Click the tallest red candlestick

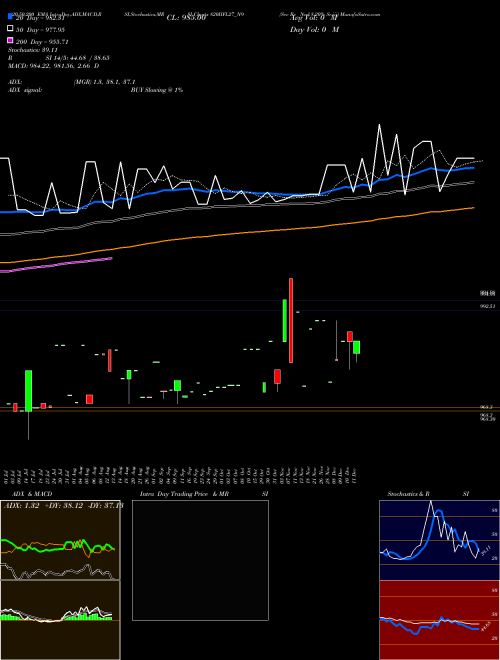coord(291,320)
